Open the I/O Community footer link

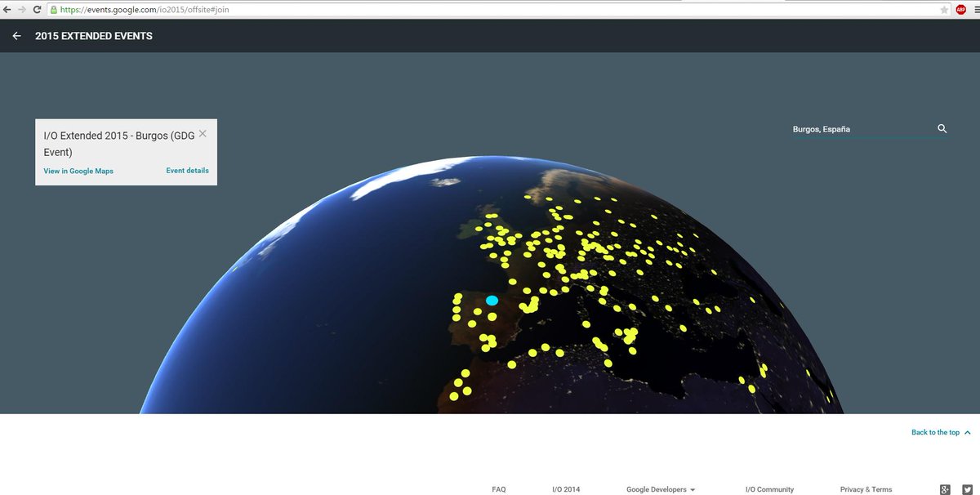click(769, 489)
